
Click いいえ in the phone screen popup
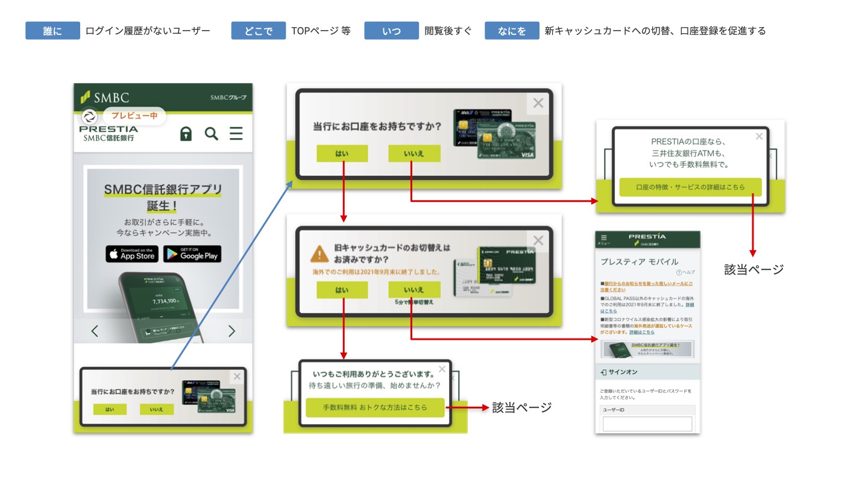(x=157, y=409)
